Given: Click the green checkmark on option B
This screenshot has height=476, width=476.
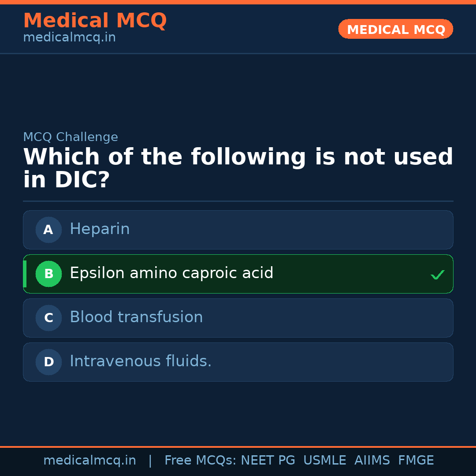Looking at the screenshot, I should (437, 275).
